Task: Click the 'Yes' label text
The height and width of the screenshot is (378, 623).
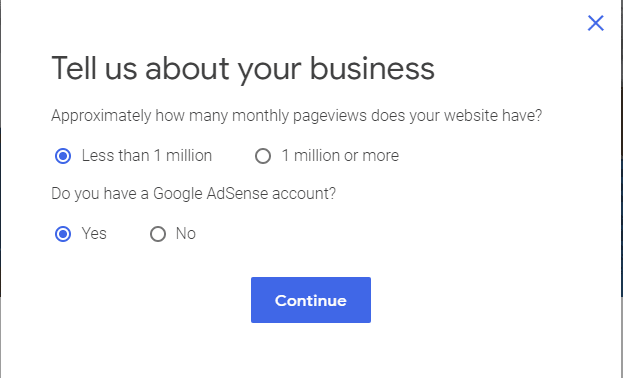Action: click(94, 233)
